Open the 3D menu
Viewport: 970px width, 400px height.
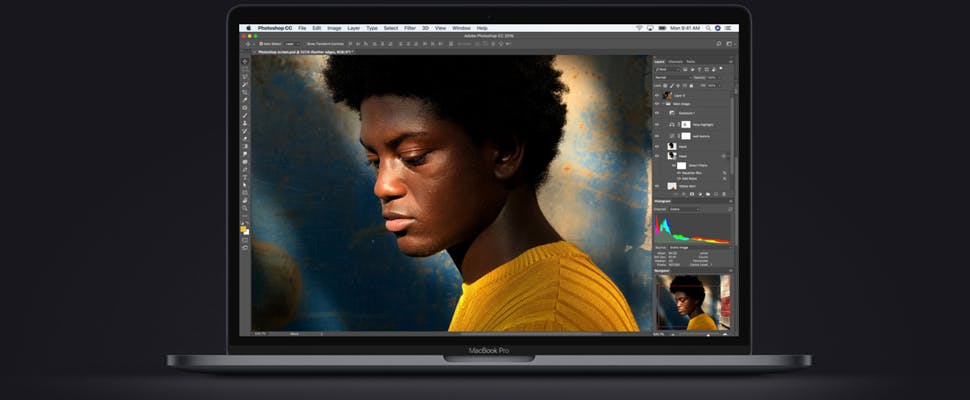tap(425, 28)
